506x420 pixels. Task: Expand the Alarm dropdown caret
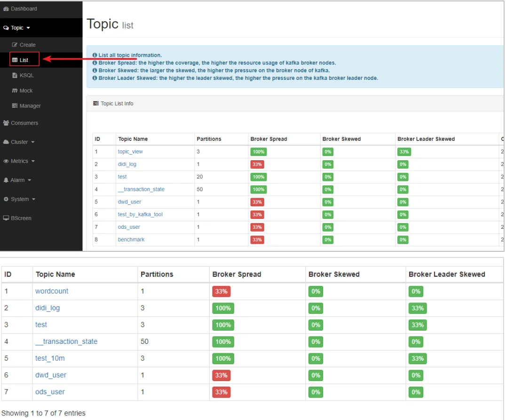tap(29, 180)
